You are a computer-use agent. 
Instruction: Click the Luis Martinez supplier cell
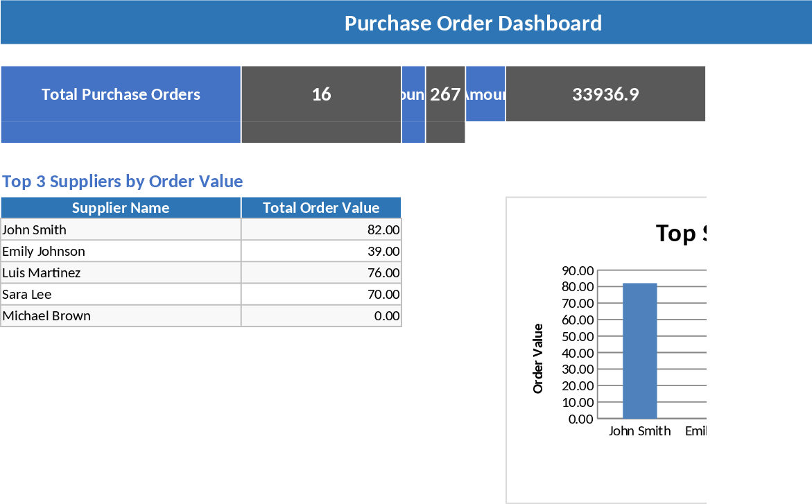(121, 273)
